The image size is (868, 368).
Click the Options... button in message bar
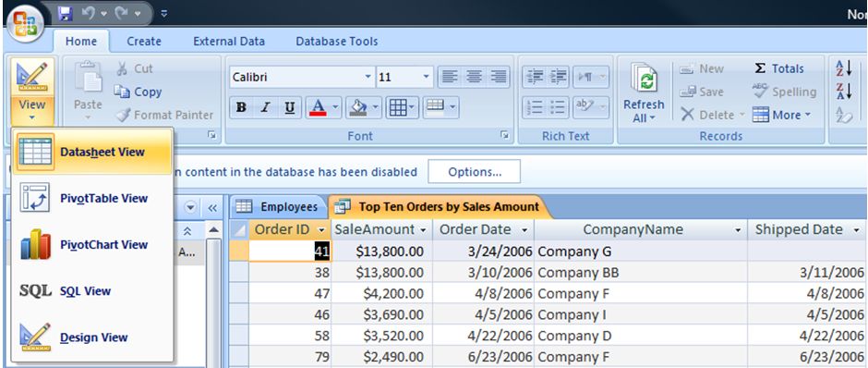click(475, 172)
